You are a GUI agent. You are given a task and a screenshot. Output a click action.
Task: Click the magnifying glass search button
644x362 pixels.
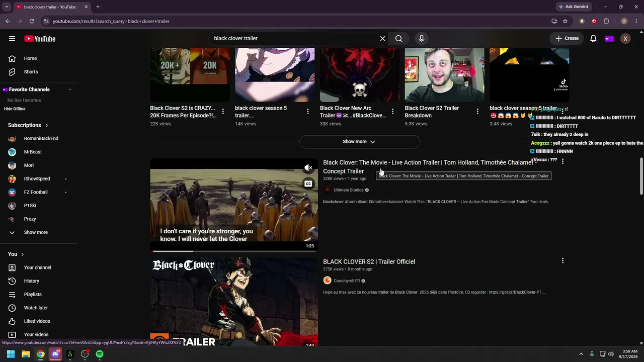coord(399,39)
